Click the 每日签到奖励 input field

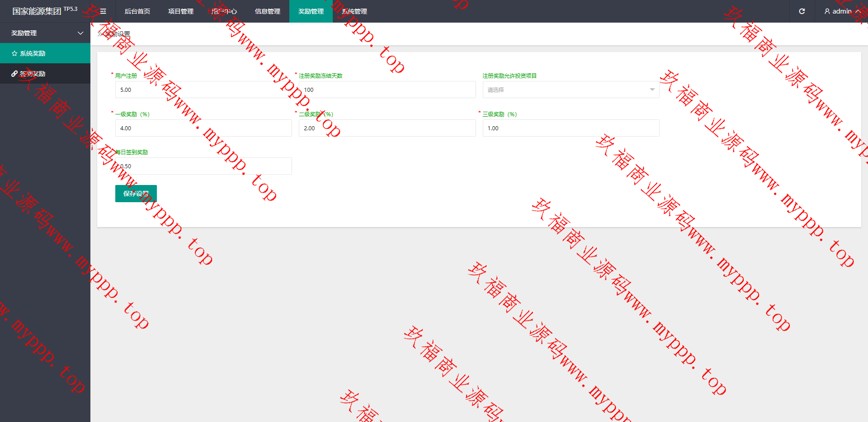203,166
